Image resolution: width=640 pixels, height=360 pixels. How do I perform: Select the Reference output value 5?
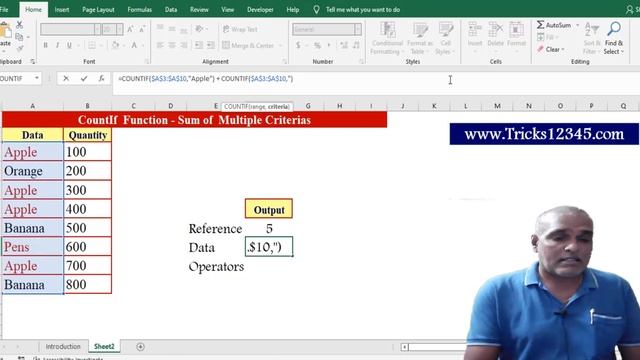pos(269,228)
